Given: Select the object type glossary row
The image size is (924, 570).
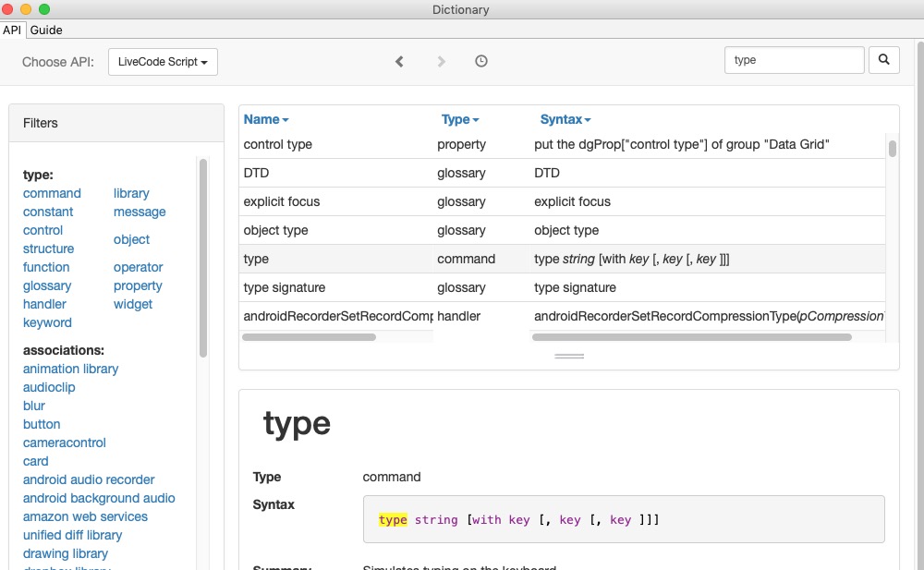Looking at the screenshot, I should 276,230.
